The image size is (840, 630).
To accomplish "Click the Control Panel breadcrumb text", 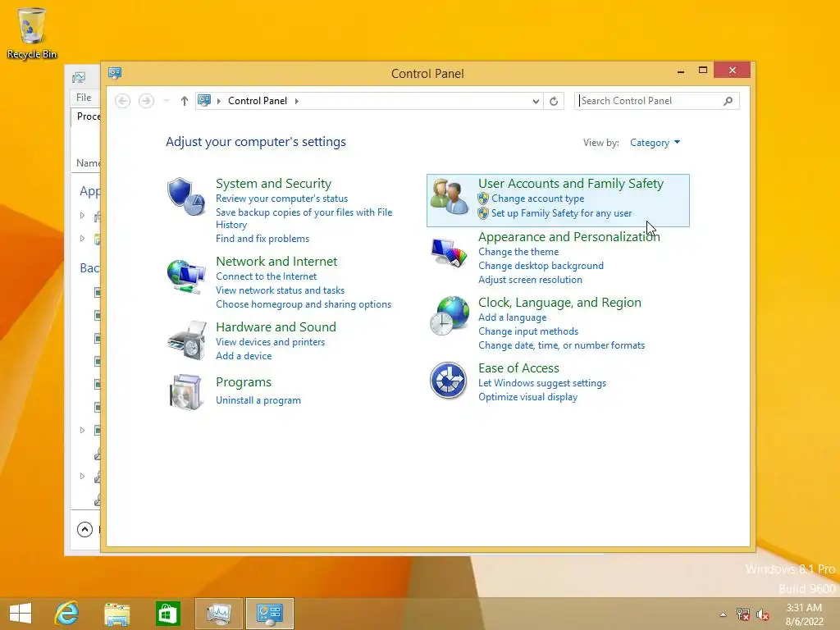I will click(257, 101).
